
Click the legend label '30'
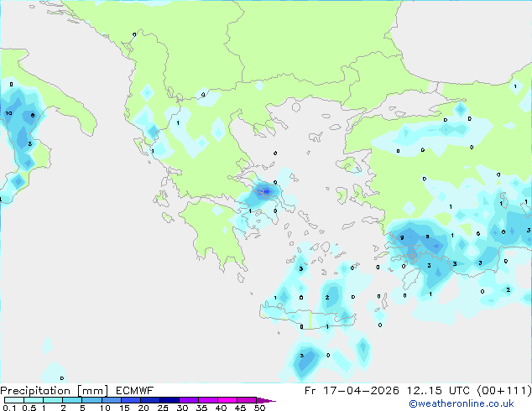182,408
